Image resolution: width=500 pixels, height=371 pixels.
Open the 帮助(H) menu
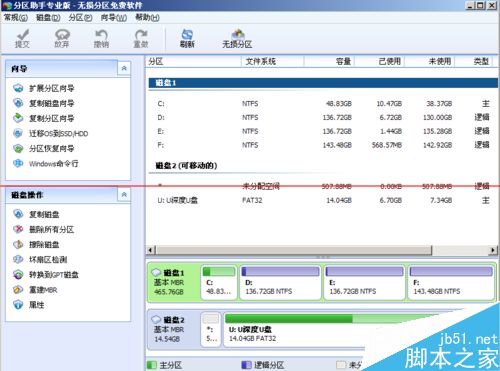tap(147, 17)
